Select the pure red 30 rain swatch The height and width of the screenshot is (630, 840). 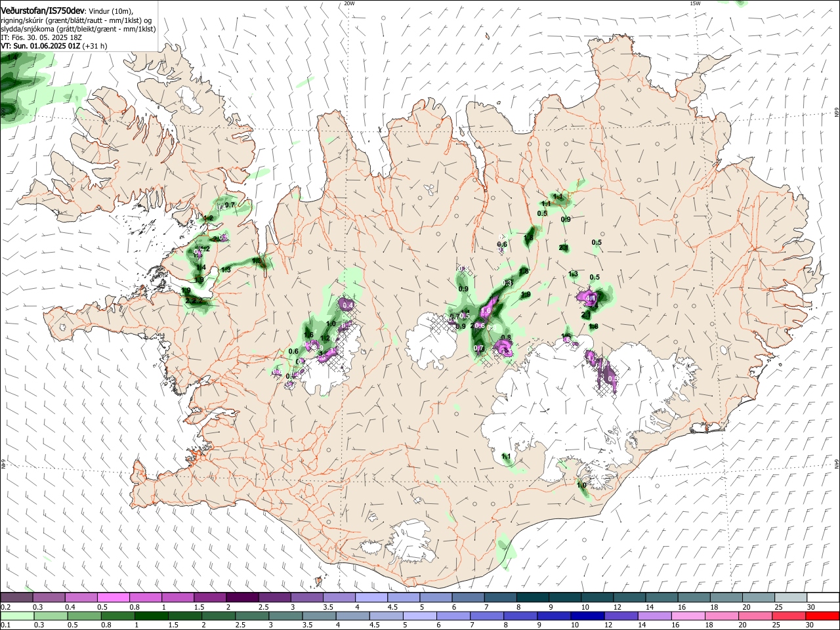[x=822, y=616]
